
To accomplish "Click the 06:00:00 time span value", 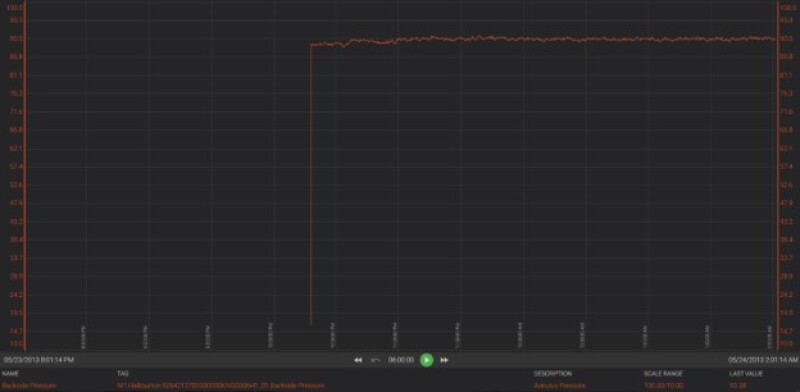I will coord(401,360).
